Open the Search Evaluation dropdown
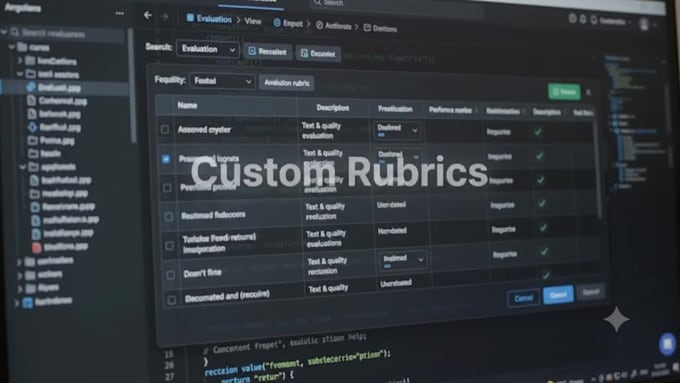 click(x=208, y=49)
